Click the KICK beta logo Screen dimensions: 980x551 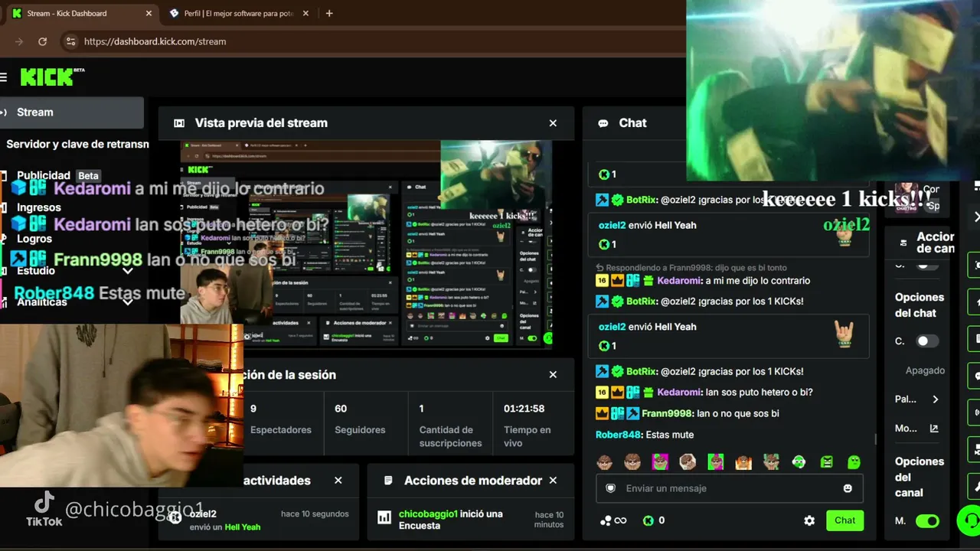[x=52, y=77]
